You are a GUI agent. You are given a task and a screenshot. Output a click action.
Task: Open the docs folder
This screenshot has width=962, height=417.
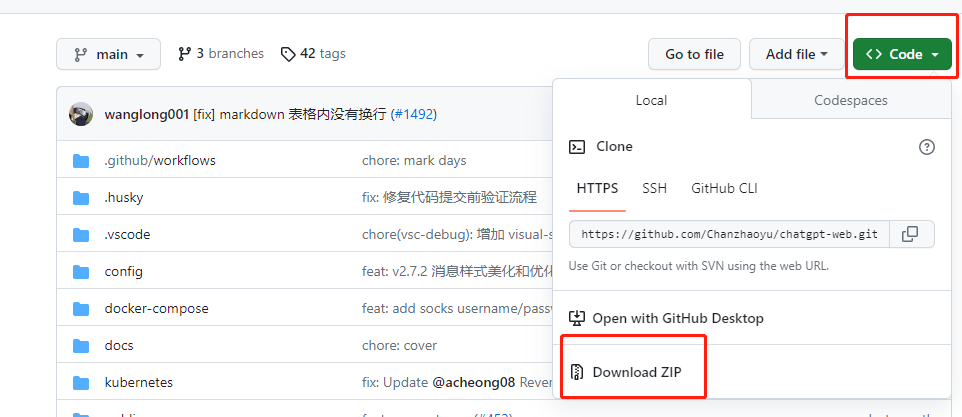click(119, 345)
